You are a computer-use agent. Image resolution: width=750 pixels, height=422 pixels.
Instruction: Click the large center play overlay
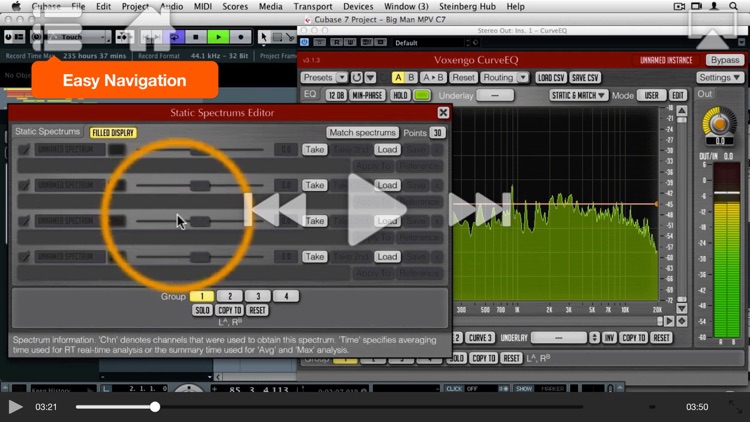378,210
